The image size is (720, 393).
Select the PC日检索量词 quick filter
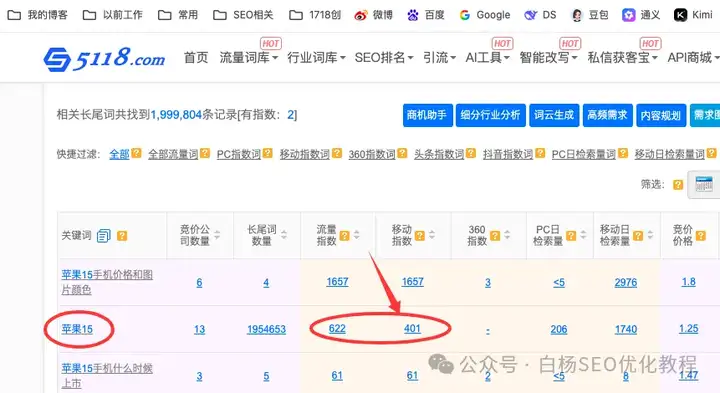(x=584, y=154)
